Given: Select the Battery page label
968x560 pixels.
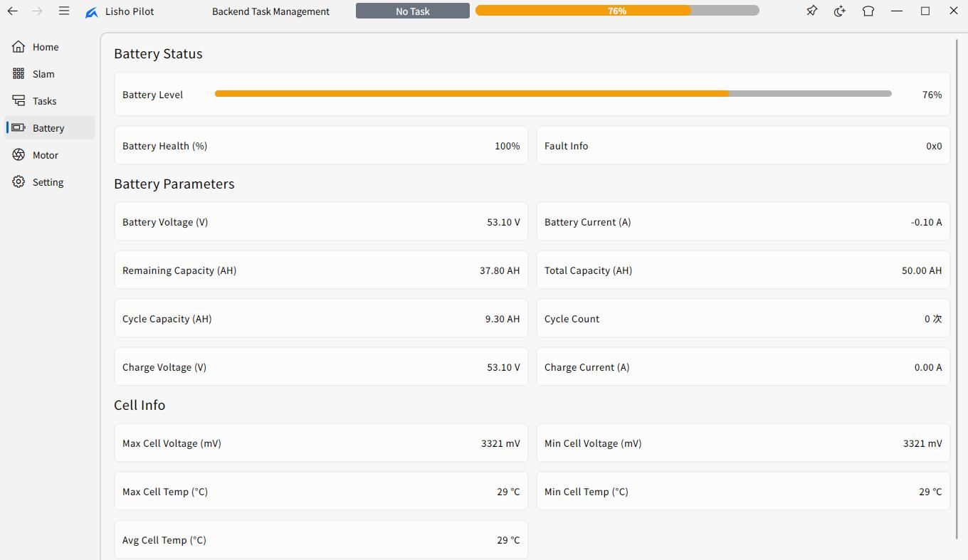Looking at the screenshot, I should click(48, 128).
